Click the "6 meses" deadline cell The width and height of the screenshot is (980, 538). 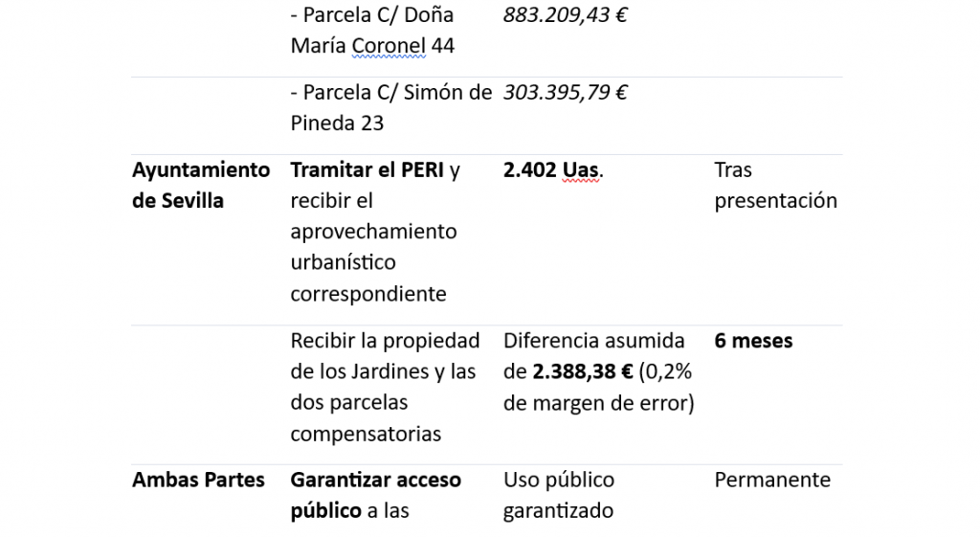pos(753,341)
